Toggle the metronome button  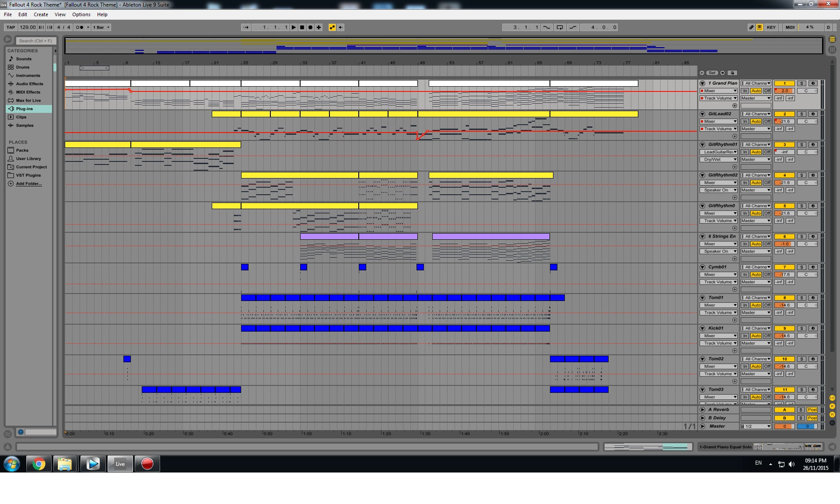click(x=80, y=27)
